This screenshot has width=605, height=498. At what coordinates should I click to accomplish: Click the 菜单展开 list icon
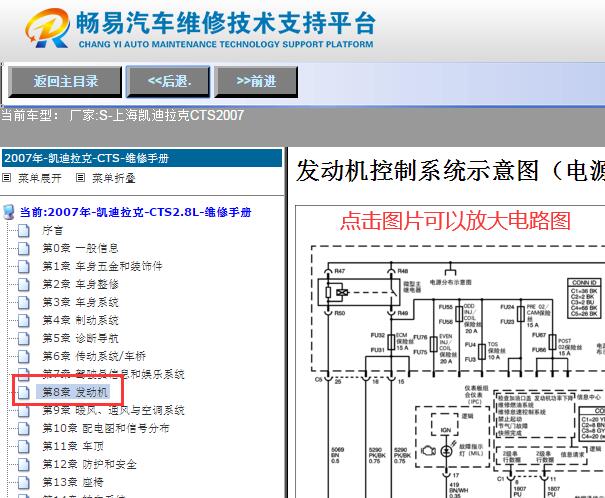(x=7, y=178)
